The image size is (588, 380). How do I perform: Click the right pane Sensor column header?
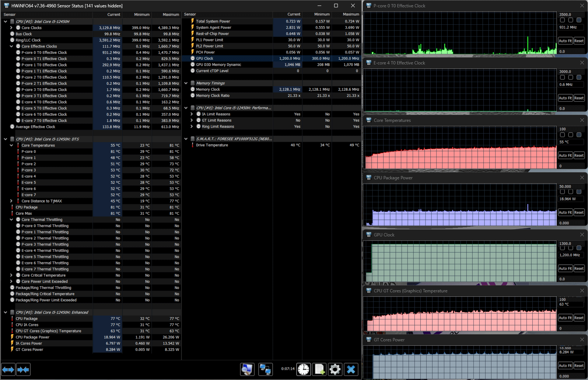(228, 14)
